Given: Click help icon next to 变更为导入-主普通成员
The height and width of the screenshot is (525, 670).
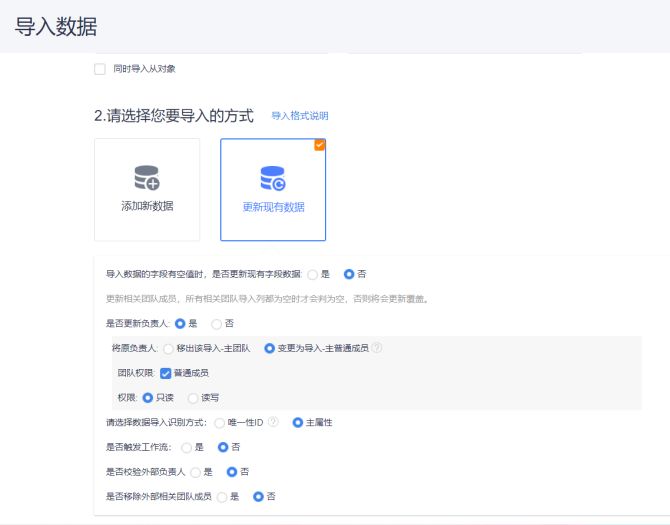Looking at the screenshot, I should (x=377, y=348).
